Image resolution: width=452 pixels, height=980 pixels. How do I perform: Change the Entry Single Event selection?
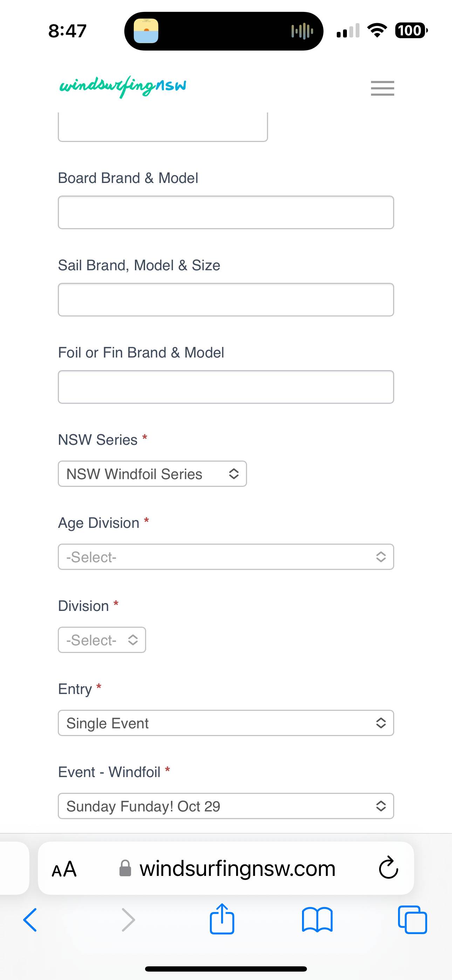(x=226, y=723)
